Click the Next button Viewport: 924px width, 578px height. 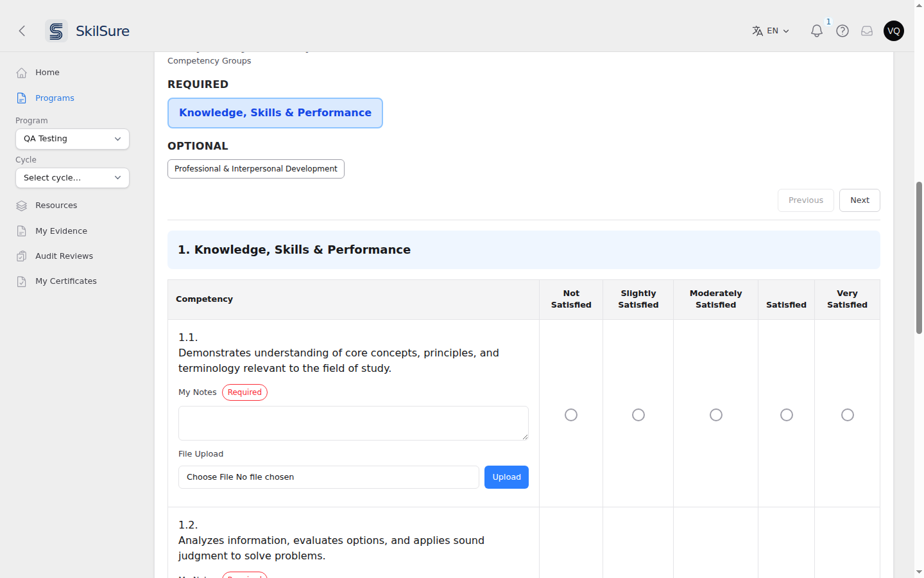click(x=860, y=200)
